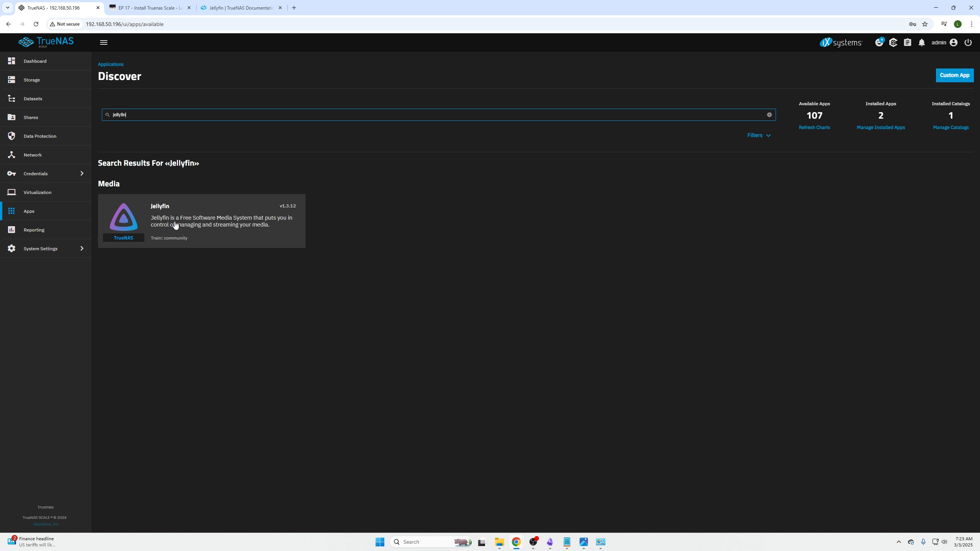
Task: Click the browser Back arrow
Action: click(x=8, y=24)
